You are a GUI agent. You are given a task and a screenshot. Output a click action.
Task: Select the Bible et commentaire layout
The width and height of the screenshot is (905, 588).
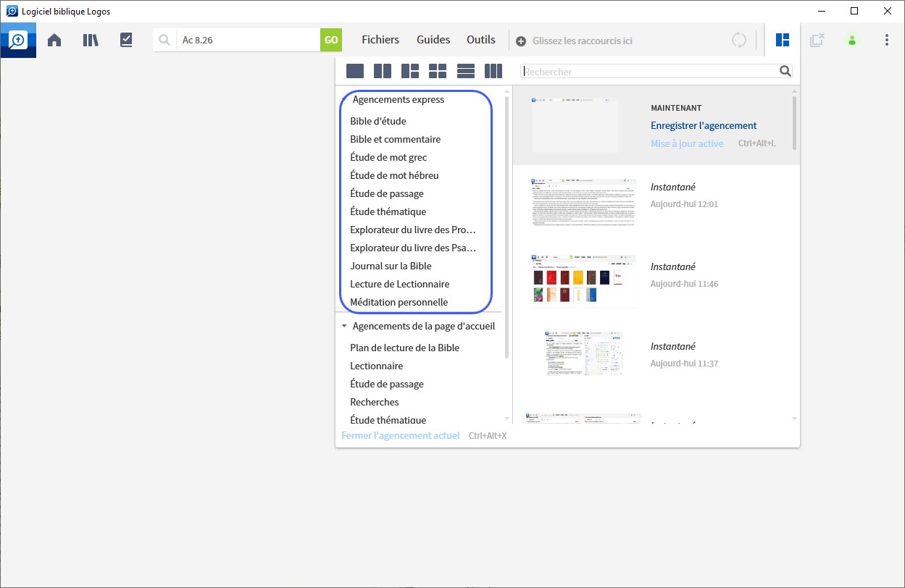coord(396,139)
